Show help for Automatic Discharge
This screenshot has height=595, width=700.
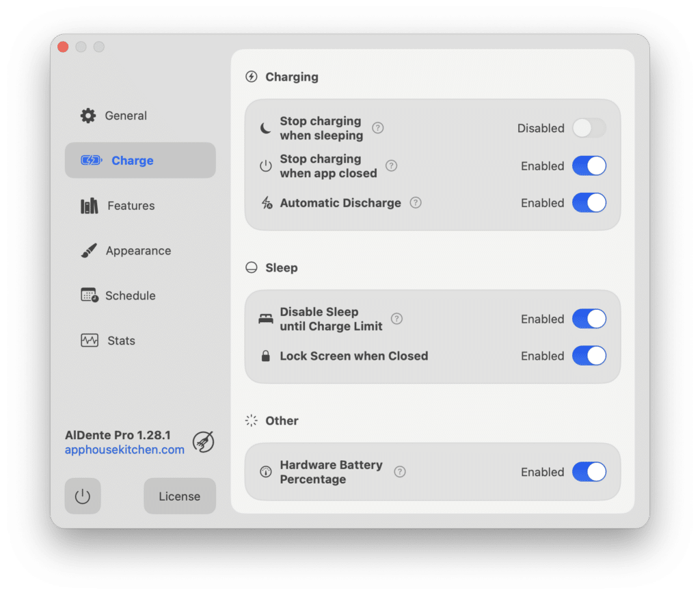pos(416,202)
